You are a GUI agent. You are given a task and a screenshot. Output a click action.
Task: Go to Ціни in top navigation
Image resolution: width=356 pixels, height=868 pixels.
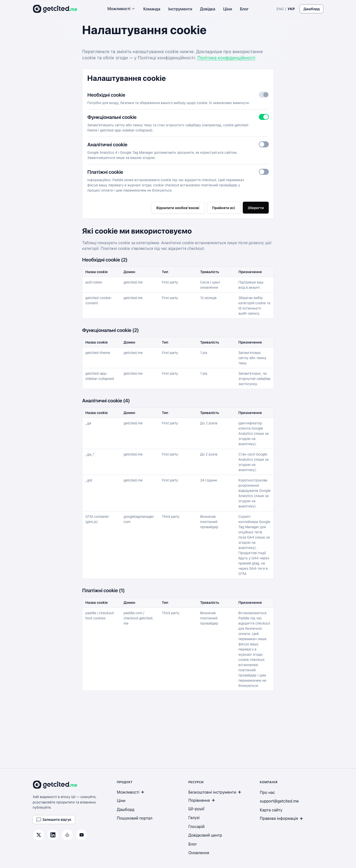(227, 9)
